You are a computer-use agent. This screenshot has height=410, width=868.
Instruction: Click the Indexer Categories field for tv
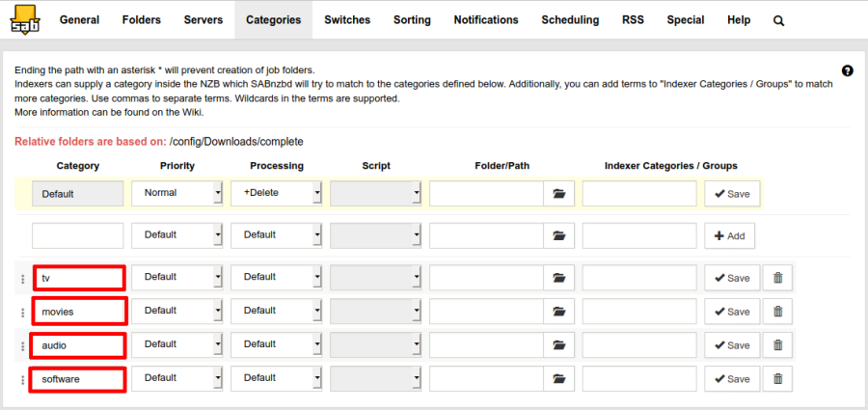(639, 278)
